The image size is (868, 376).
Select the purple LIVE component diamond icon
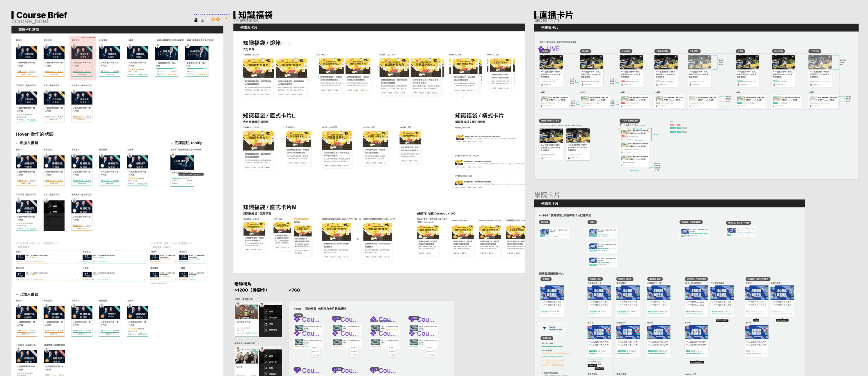pyautogui.click(x=541, y=49)
